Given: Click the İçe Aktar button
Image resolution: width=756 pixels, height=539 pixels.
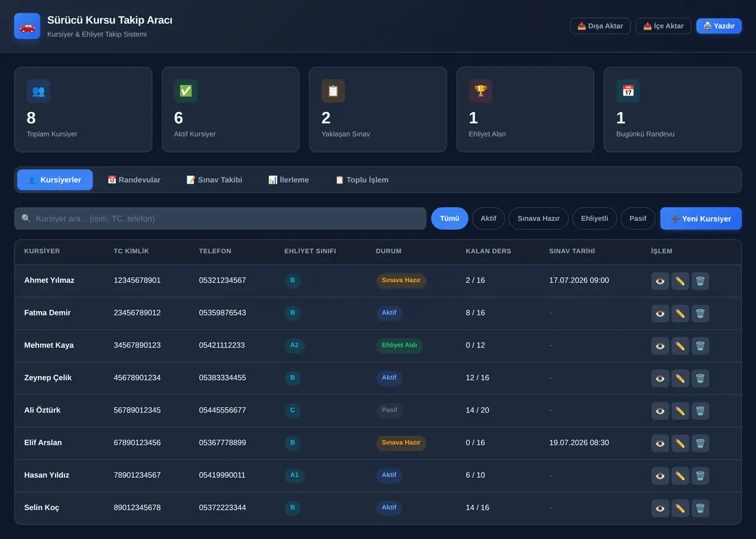Looking at the screenshot, I should (x=663, y=26).
